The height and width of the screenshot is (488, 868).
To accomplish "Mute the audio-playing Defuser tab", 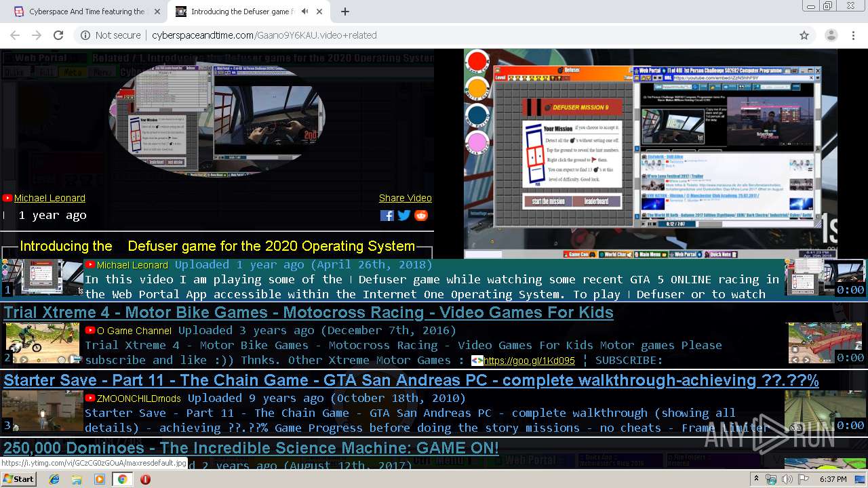I will pyautogui.click(x=305, y=12).
